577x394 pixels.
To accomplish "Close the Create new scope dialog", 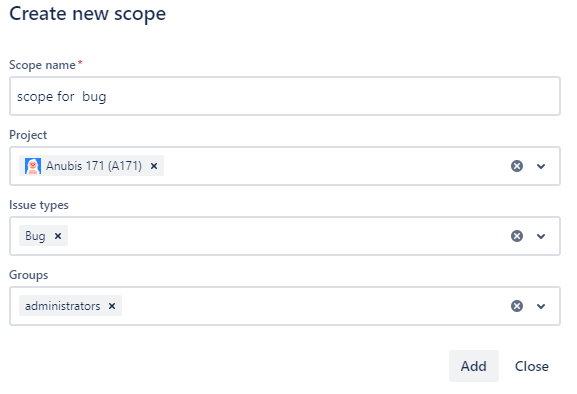I will point(531,366).
